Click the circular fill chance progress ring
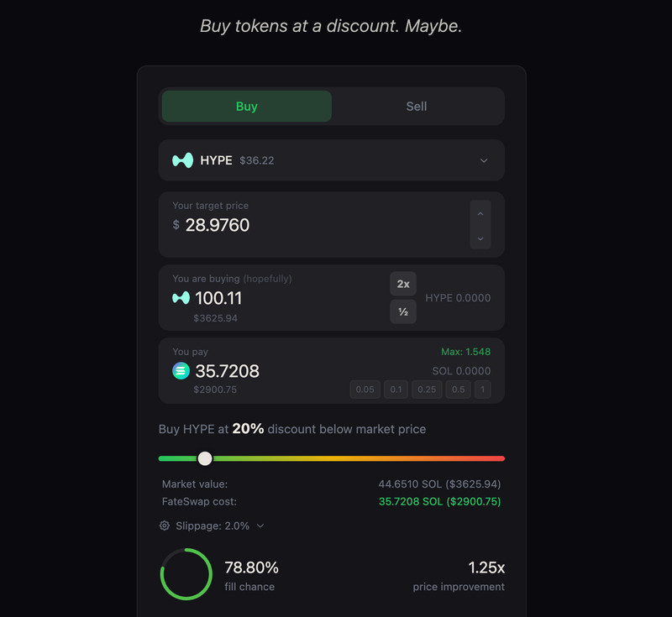The image size is (672, 617). coord(186,574)
